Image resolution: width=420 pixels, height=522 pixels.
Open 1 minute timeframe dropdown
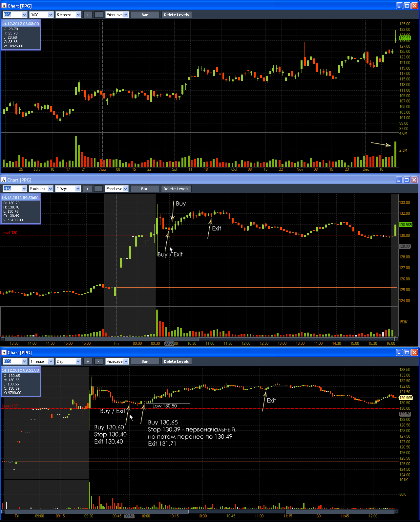(51, 361)
